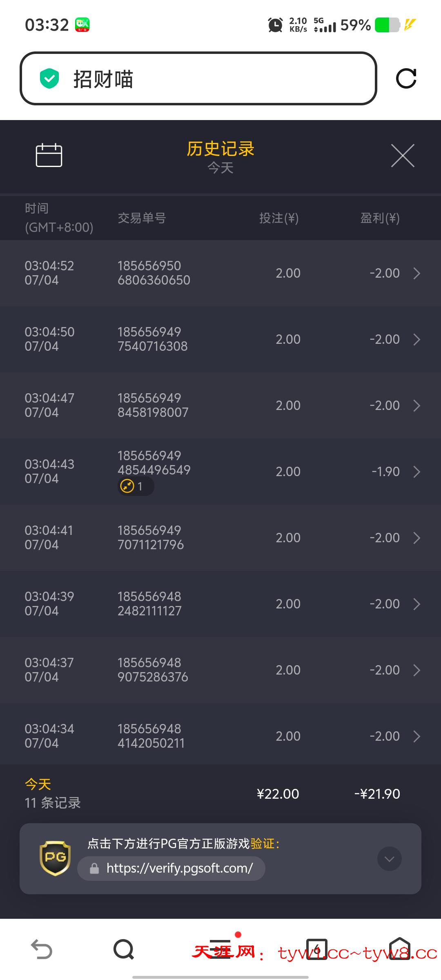Tap the 03:04:39 record row
The image size is (441, 980).
(220, 604)
